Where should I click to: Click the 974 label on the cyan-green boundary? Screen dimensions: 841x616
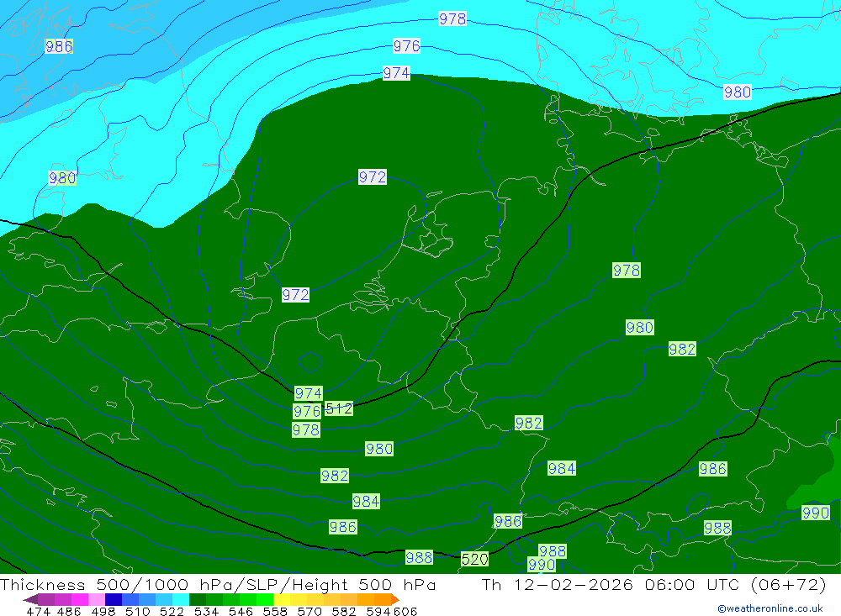[x=396, y=73]
